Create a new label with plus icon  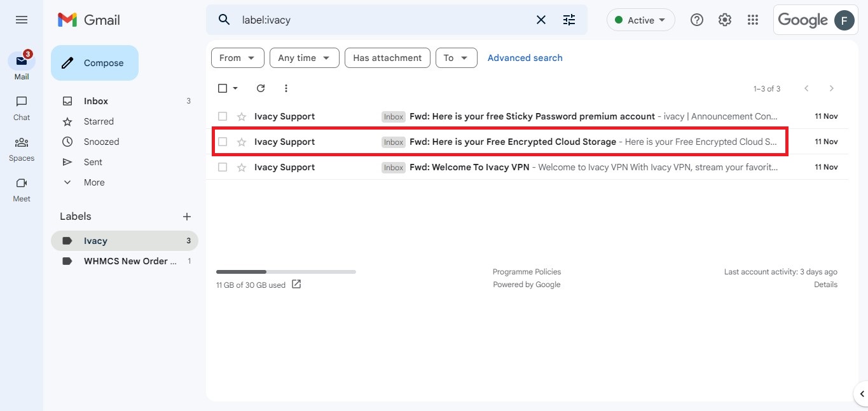pyautogui.click(x=187, y=217)
